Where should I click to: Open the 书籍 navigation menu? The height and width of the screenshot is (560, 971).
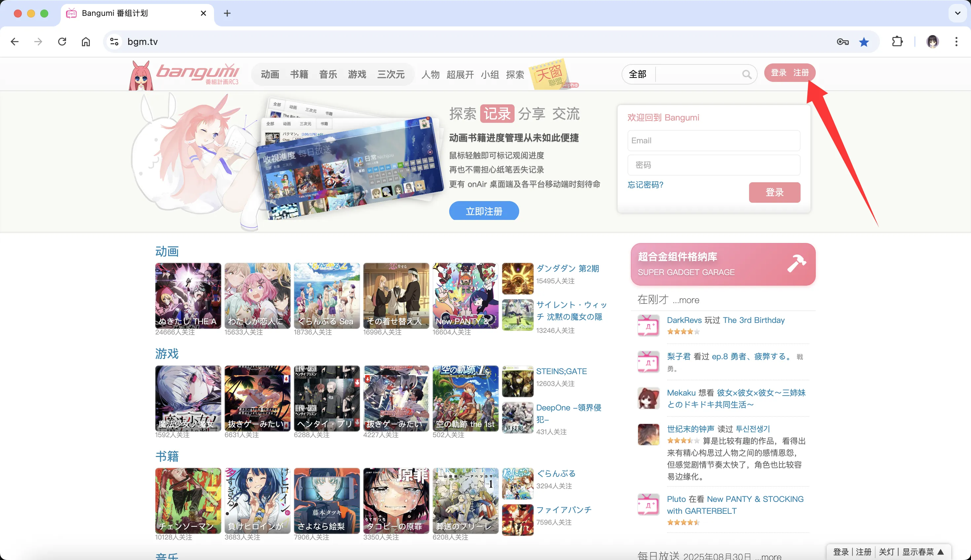[299, 74]
